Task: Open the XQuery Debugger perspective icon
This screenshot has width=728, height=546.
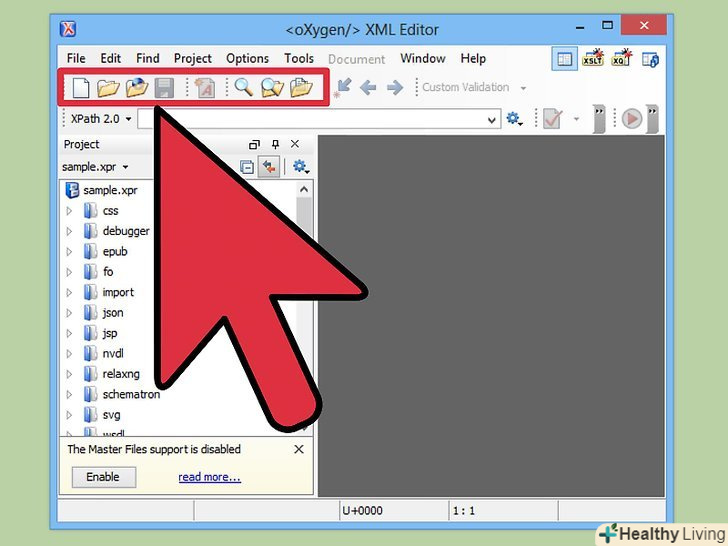Action: [621, 58]
